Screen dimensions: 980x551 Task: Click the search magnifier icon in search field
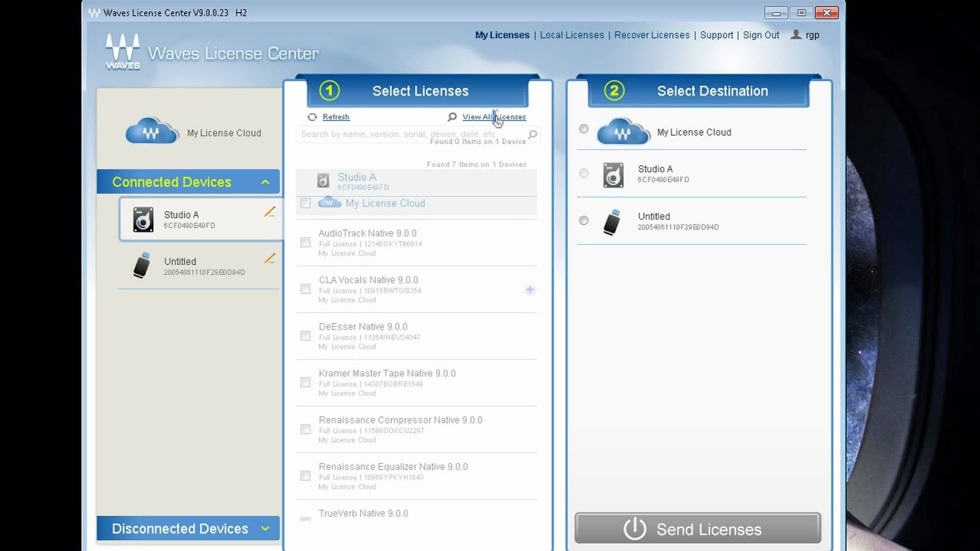point(533,135)
